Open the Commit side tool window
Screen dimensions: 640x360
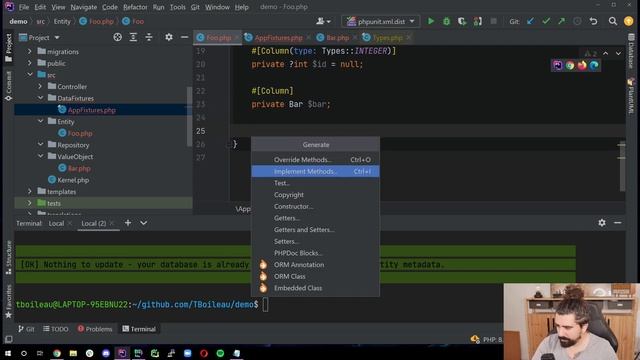tap(8, 86)
